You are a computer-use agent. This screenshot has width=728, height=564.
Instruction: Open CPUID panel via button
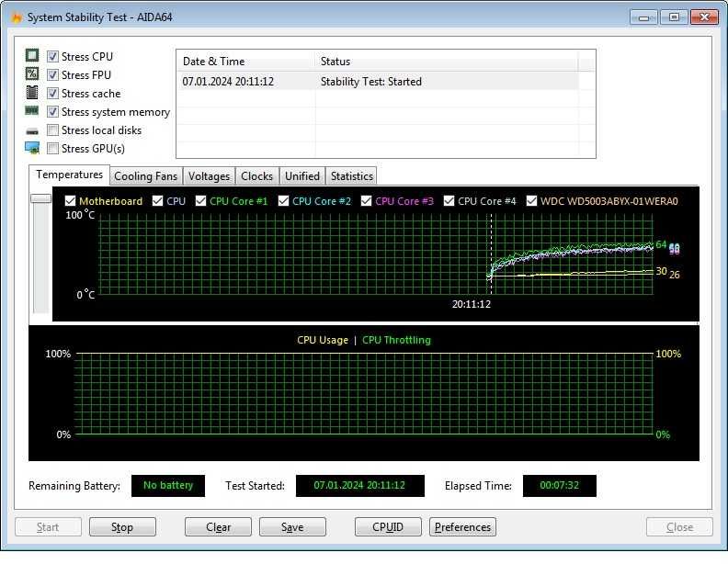(388, 527)
